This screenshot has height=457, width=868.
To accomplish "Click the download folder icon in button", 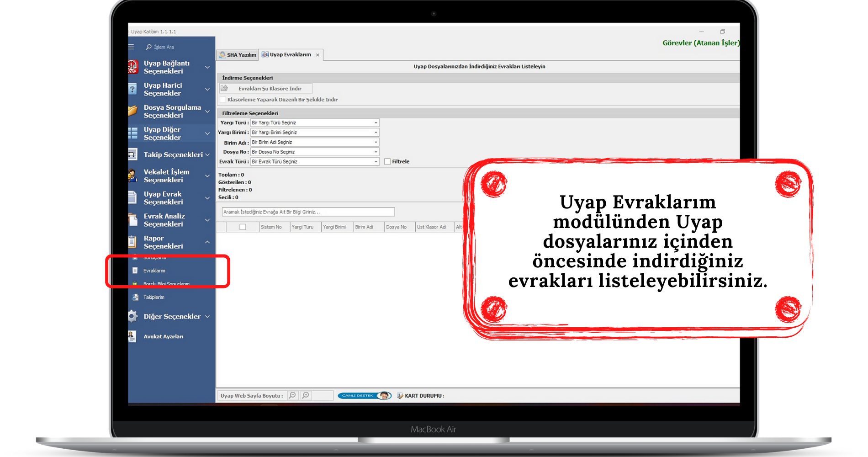I will click(224, 88).
